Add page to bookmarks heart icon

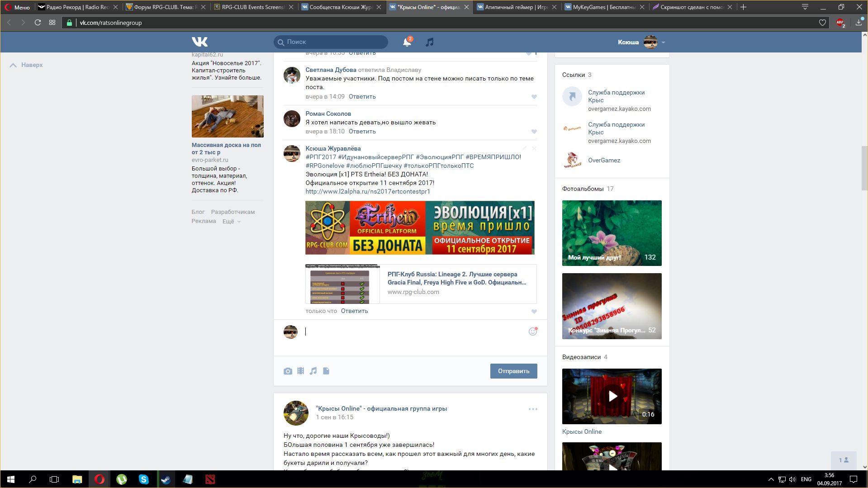click(822, 23)
